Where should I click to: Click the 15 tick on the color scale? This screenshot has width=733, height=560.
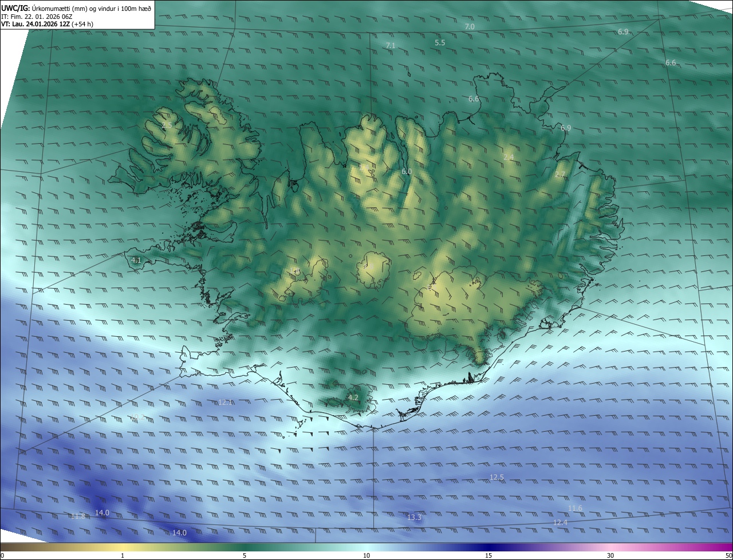[x=488, y=556]
